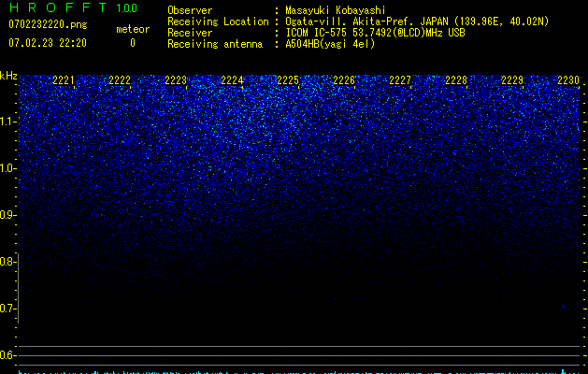Click the 0.7 kHz frequency axis label
588x374 pixels.
coord(7,309)
